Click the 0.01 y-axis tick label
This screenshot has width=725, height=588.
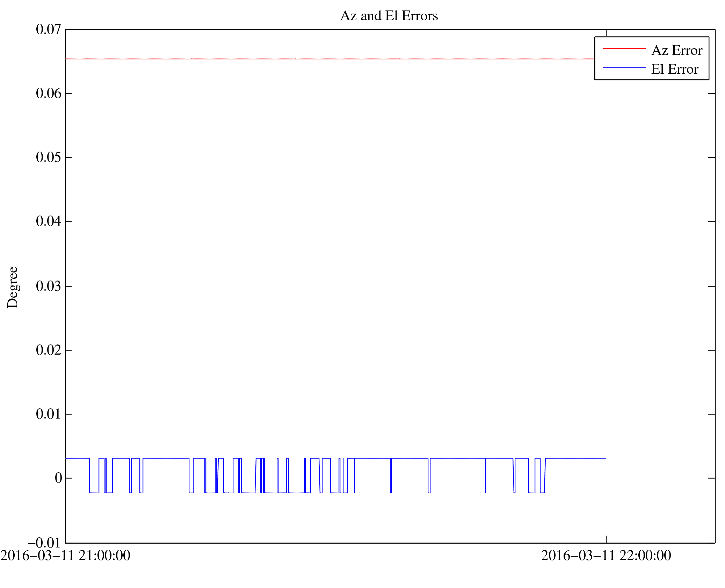tap(48, 414)
